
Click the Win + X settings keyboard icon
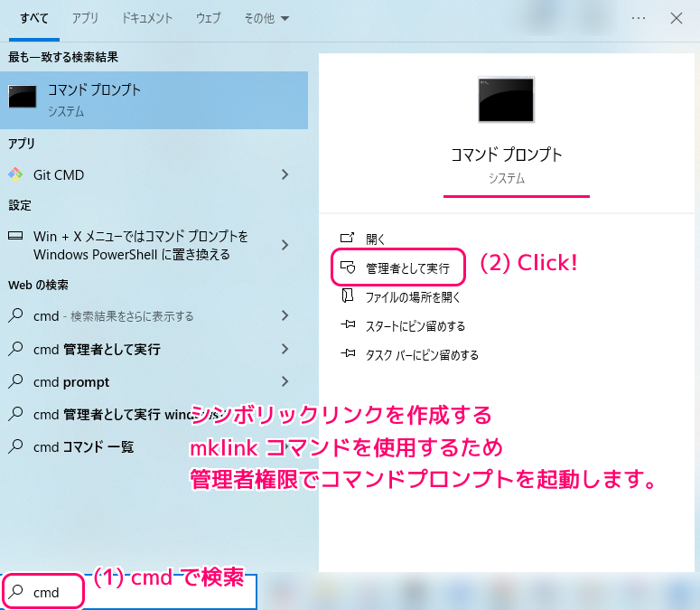[15, 236]
